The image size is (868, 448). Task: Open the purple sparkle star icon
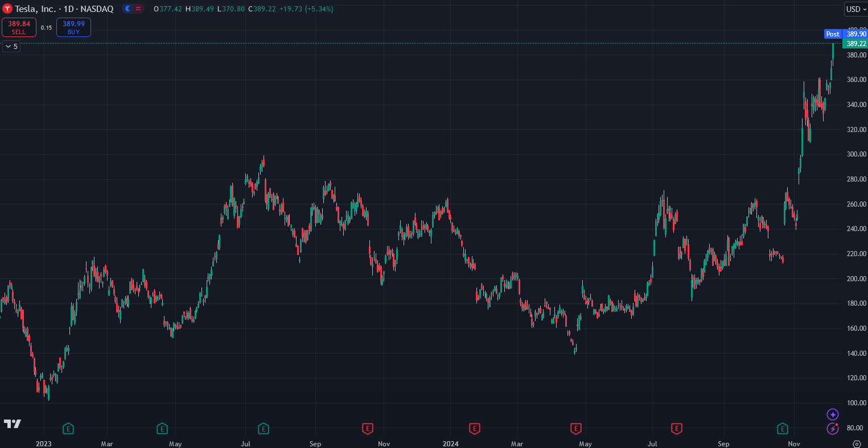point(833,414)
